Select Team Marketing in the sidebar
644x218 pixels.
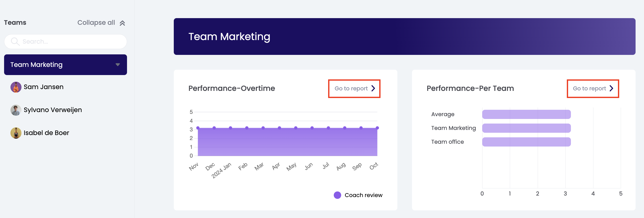(37, 65)
